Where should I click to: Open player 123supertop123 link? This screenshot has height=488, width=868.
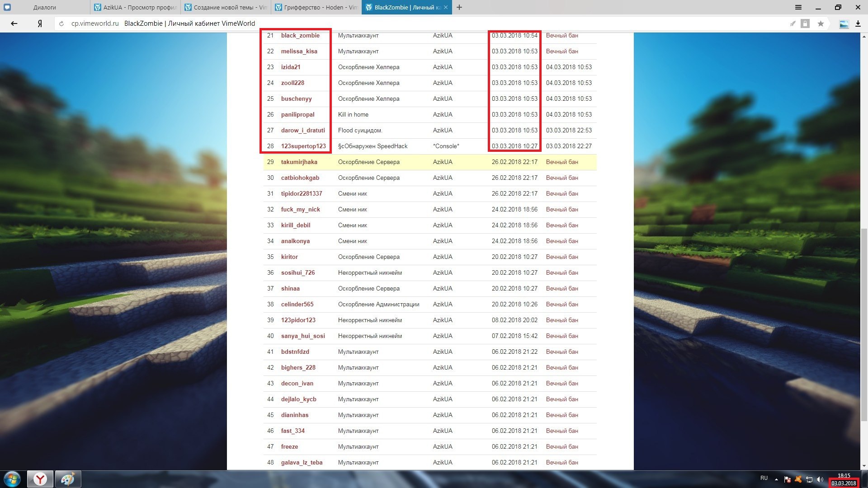click(303, 146)
